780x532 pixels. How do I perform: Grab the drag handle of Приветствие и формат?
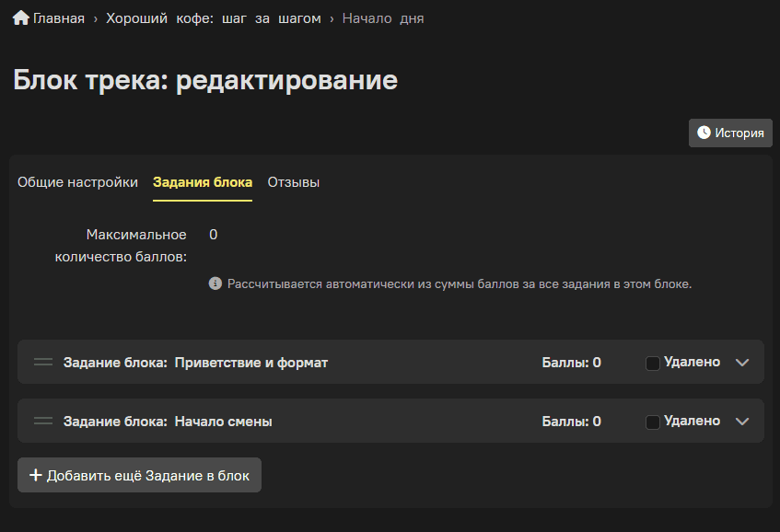[x=43, y=362]
